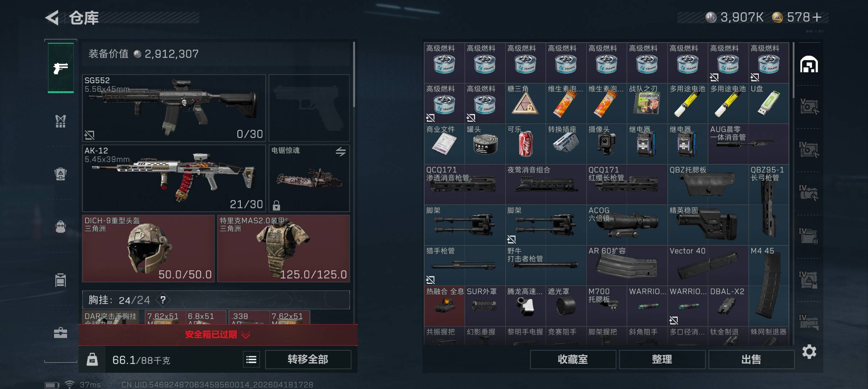Open the backpack sidebar category

click(x=61, y=227)
